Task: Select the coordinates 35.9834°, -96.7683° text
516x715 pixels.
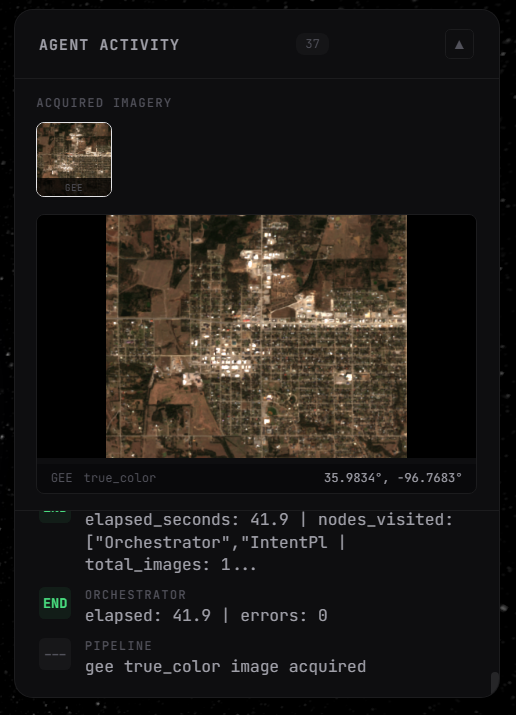Action: (393, 478)
